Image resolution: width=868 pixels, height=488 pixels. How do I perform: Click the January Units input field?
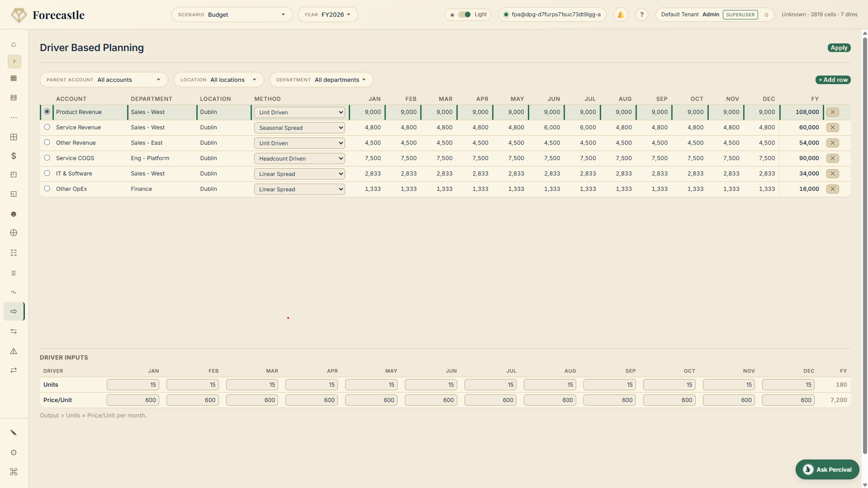pos(133,384)
